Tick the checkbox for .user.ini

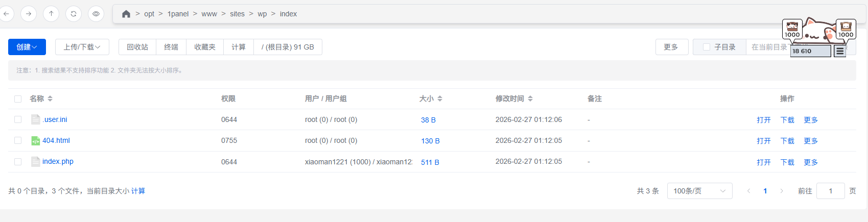coord(18,119)
